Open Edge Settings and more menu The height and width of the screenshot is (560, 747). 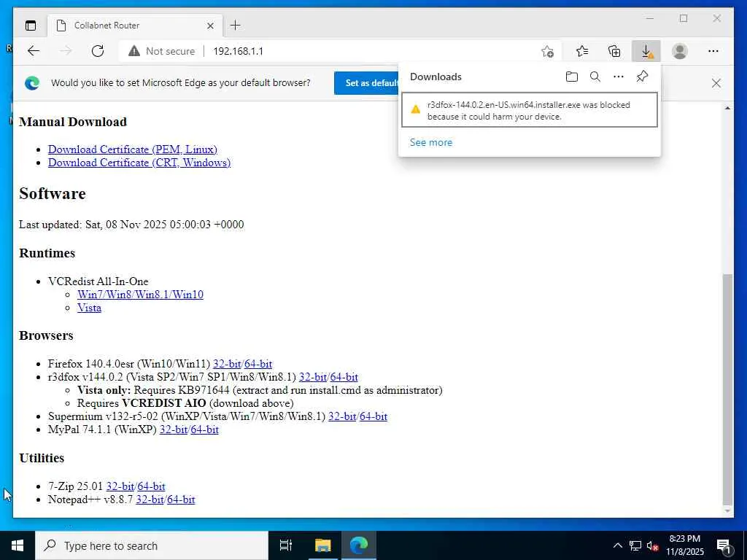713,51
